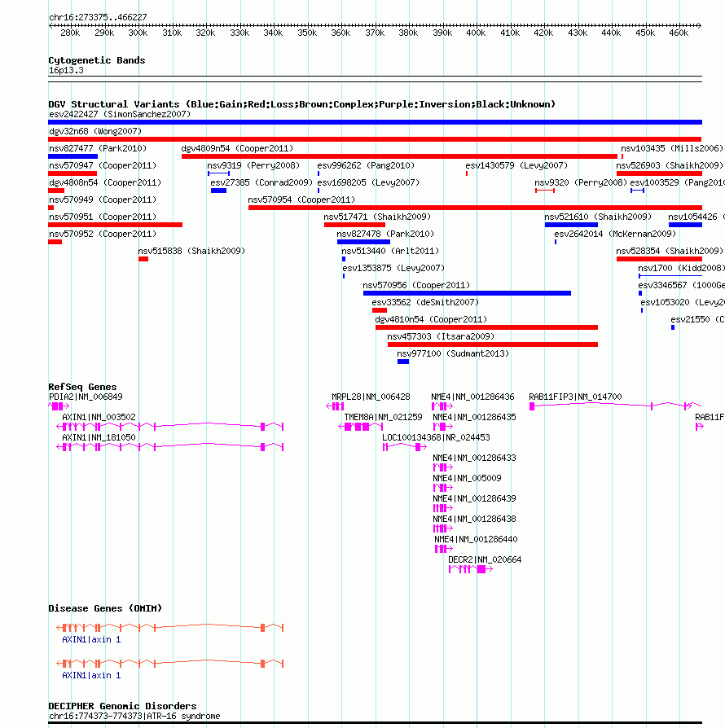This screenshot has height=728, width=725.
Task: Click the nsv570956 (Cooper2011) blue bar
Action: [x=467, y=293]
